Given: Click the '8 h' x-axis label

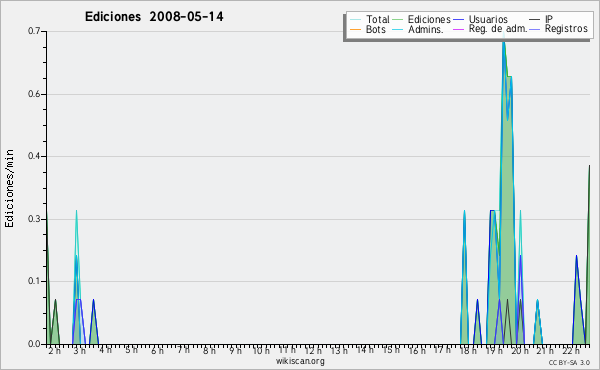Looking at the screenshot, I should point(209,351).
